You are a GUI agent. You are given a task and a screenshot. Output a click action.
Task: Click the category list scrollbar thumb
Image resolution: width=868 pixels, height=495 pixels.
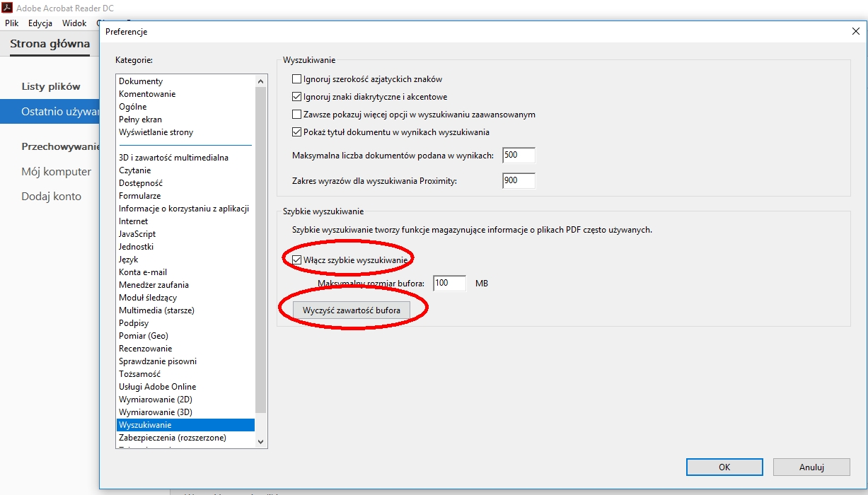[260, 250]
